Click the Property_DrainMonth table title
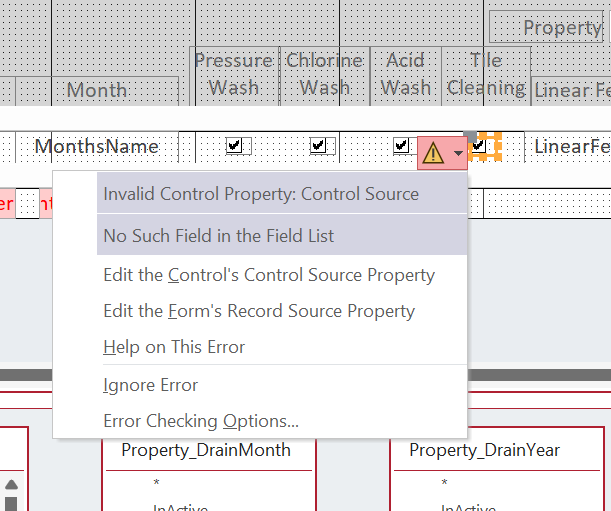 pos(206,450)
